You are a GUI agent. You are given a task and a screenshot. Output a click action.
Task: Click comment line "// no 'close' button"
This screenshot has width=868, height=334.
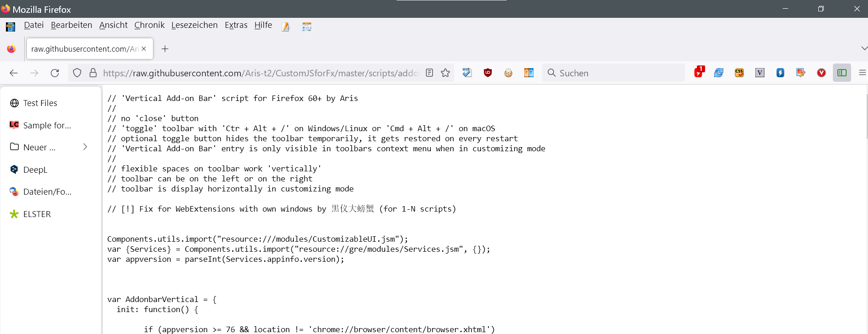(153, 118)
